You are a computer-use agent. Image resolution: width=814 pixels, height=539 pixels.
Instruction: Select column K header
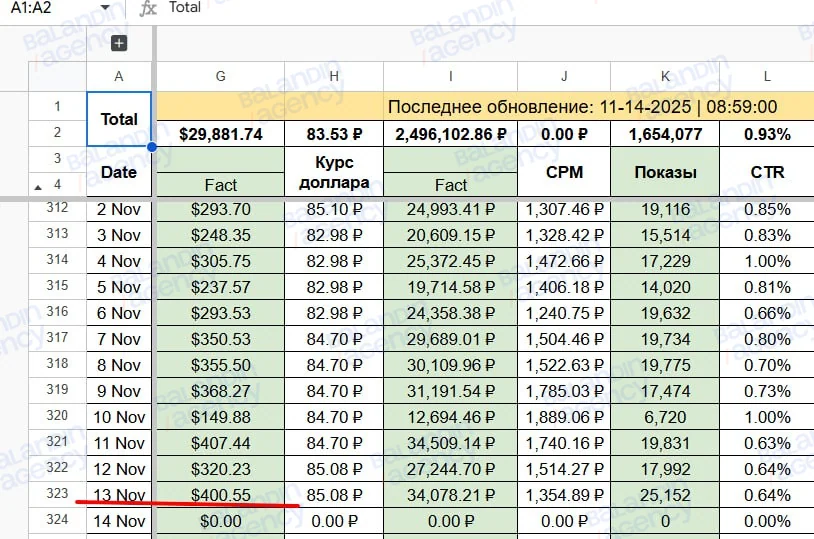[x=666, y=76]
